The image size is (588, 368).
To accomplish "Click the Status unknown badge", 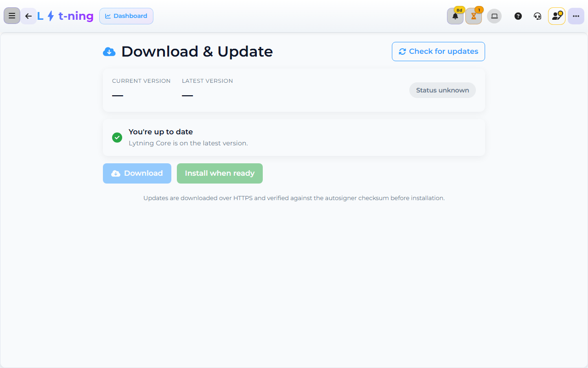I will tap(442, 90).
